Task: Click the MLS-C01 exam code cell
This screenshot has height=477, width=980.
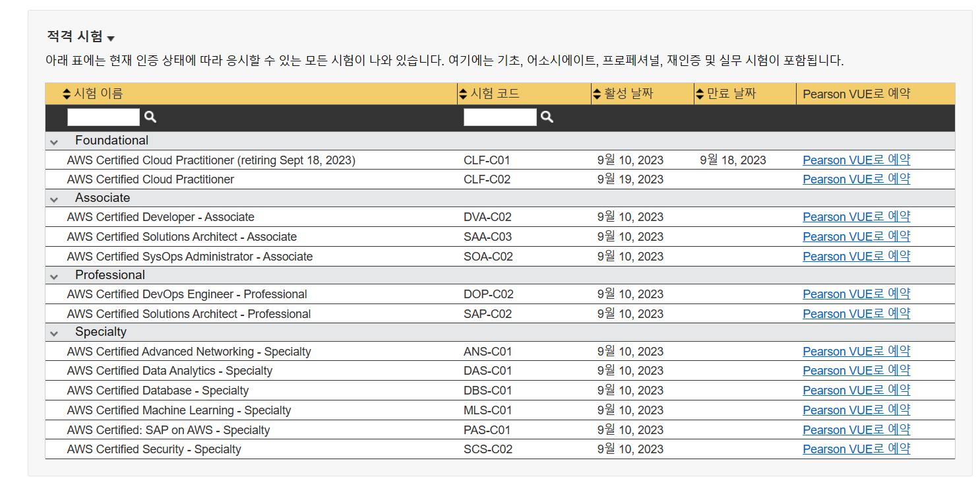Action: coord(487,410)
